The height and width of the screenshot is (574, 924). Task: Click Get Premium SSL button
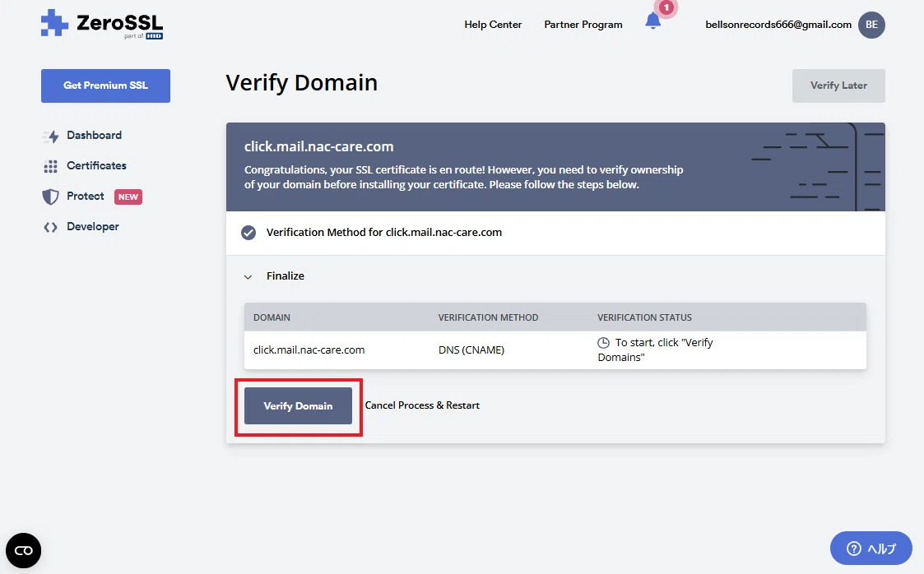click(x=105, y=86)
